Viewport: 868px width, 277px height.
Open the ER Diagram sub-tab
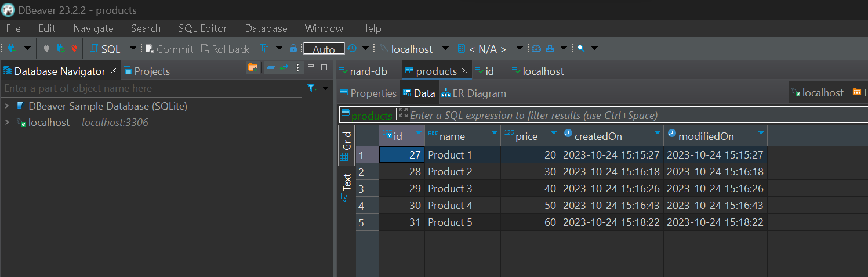point(474,93)
